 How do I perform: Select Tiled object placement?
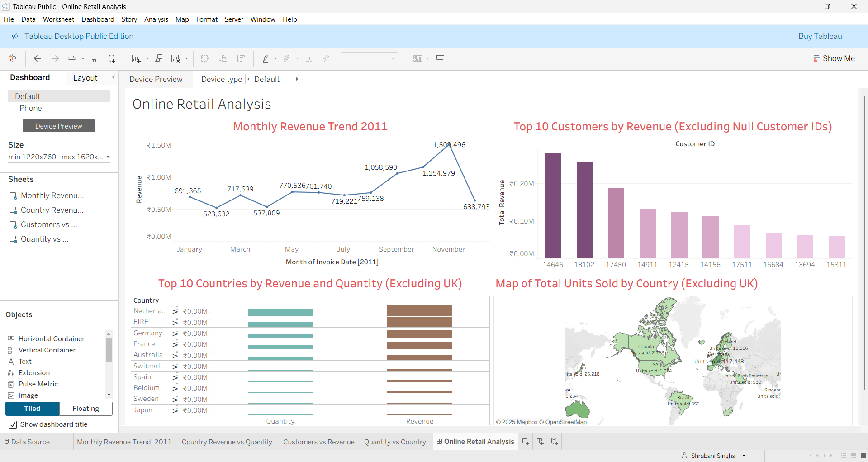(x=32, y=409)
